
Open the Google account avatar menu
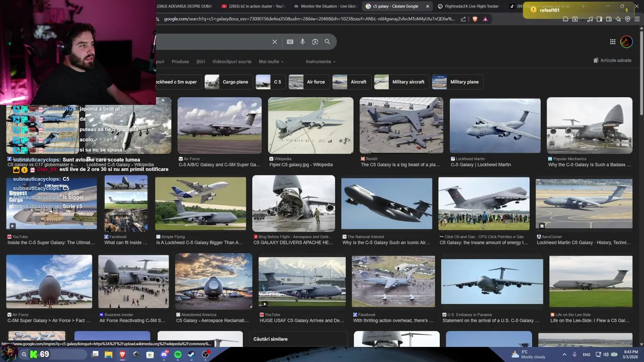point(626,42)
